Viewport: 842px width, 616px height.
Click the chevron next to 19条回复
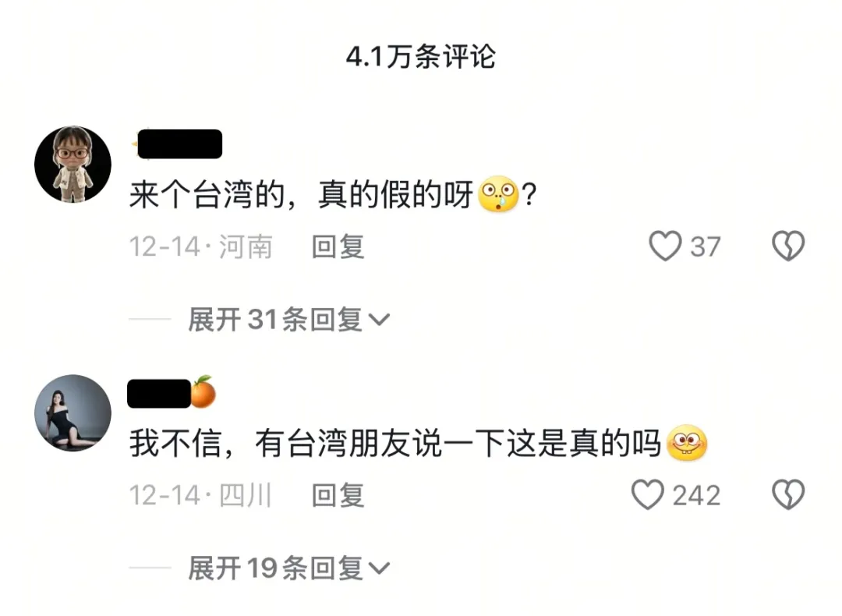(379, 568)
